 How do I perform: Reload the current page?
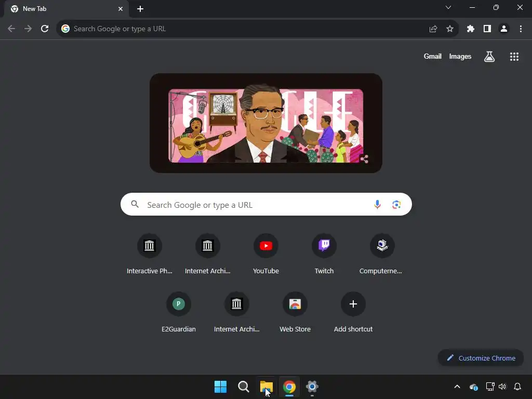coord(45,29)
